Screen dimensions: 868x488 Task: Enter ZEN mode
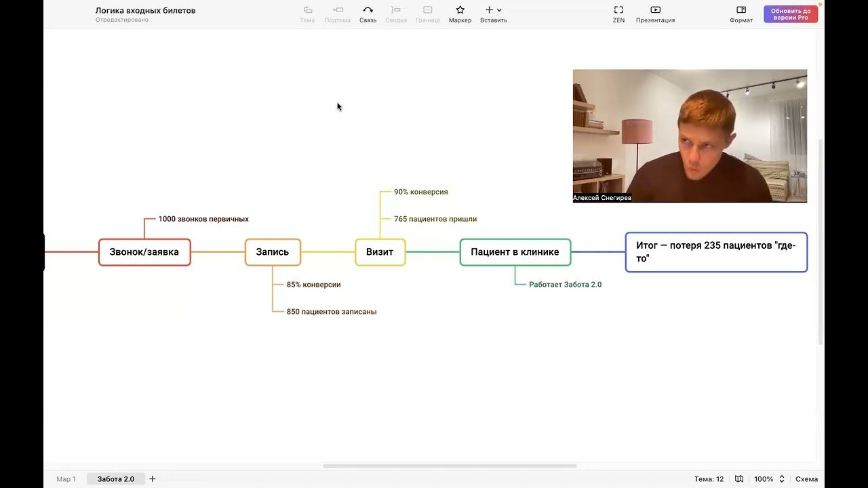(618, 14)
